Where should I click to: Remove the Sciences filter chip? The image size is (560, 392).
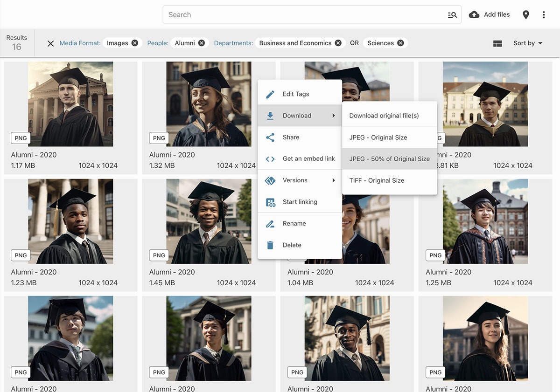click(x=400, y=43)
